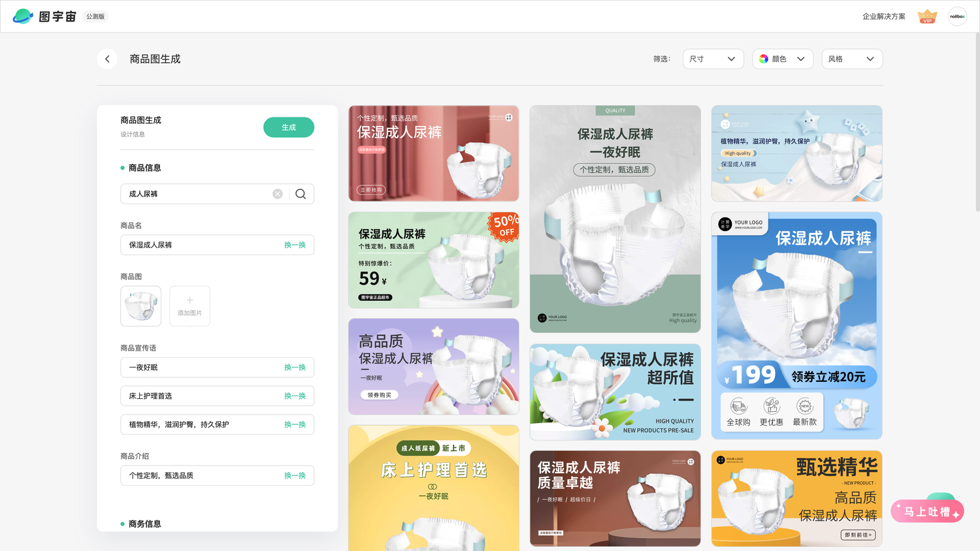980x551 pixels.
Task: Select the yellow 床上护理首选 design
Action: pyautogui.click(x=434, y=488)
